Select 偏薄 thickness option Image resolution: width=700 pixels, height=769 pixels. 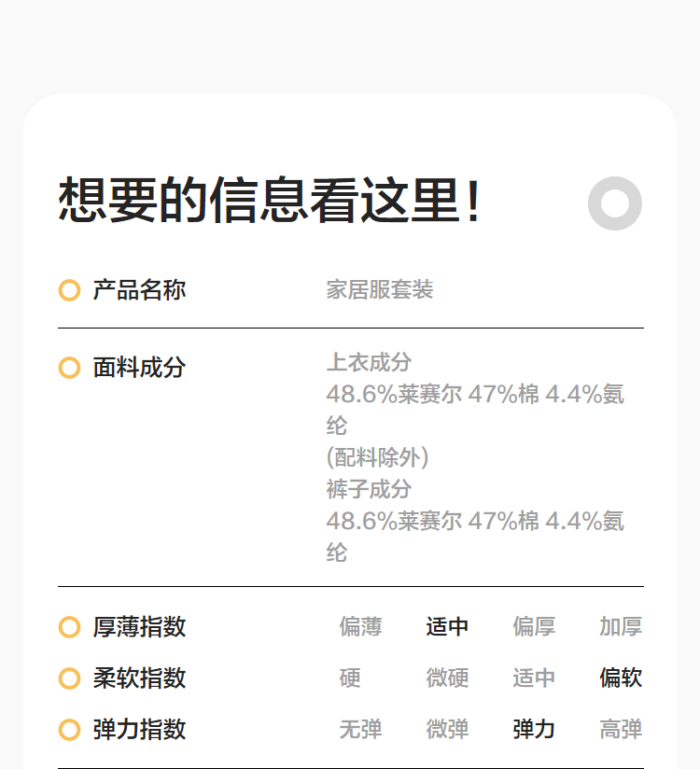point(360,627)
